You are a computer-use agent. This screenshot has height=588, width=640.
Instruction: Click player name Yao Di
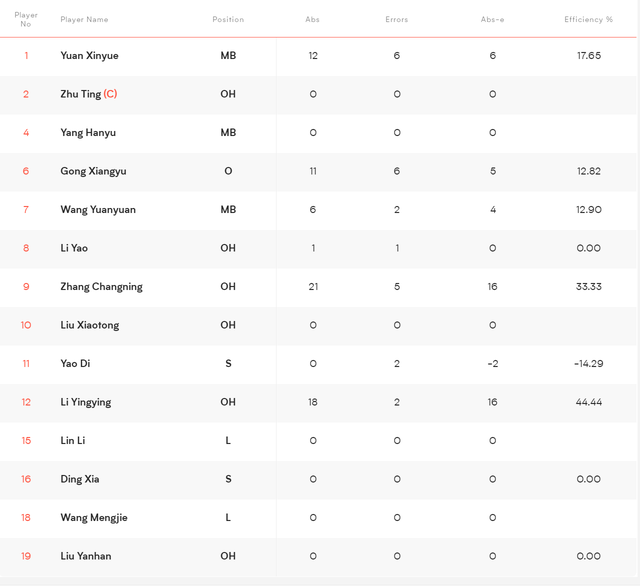tap(75, 364)
